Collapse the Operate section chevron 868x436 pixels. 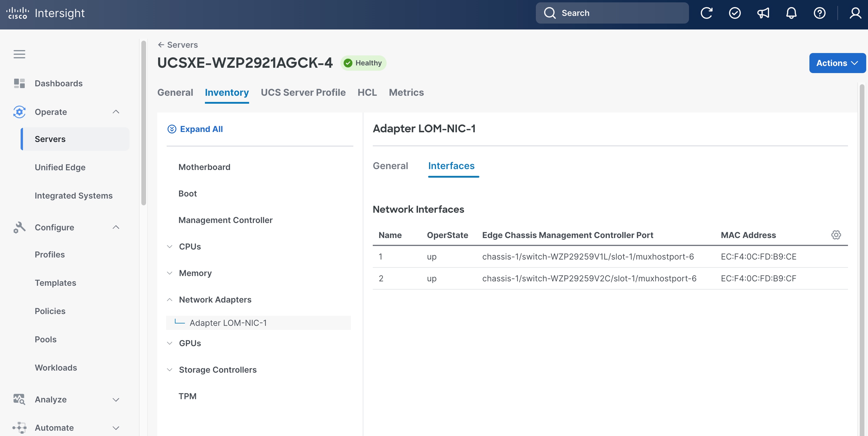click(116, 112)
